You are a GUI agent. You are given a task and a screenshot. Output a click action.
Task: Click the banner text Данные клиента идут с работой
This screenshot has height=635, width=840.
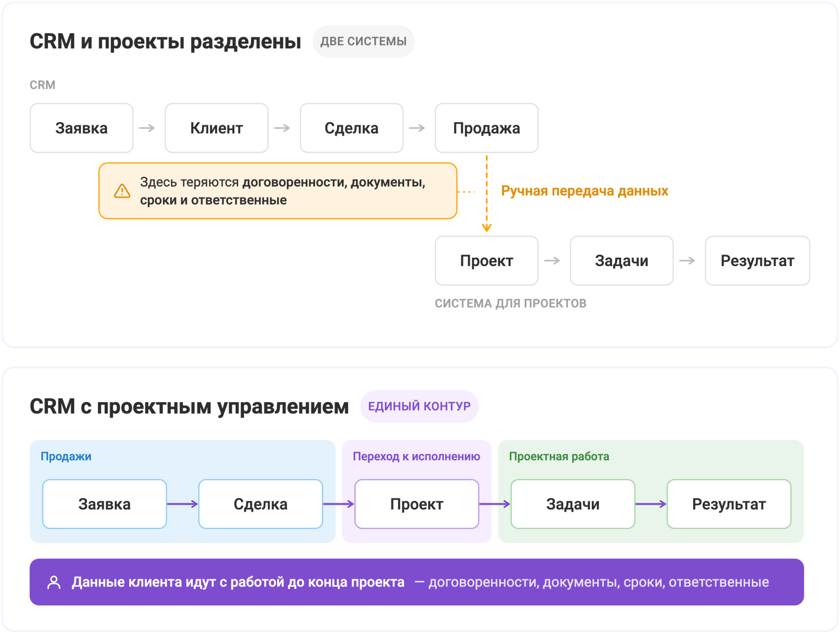pyautogui.click(x=238, y=582)
